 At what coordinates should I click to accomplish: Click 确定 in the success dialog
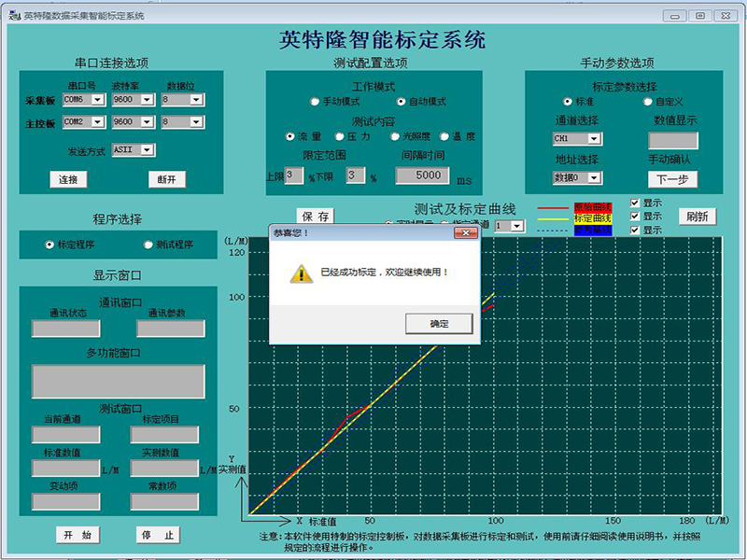coord(439,323)
